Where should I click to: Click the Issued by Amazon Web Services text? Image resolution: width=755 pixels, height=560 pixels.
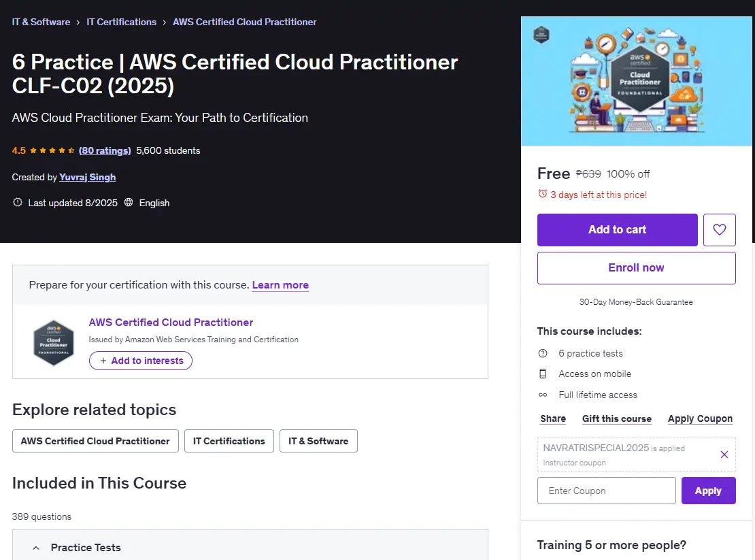point(194,340)
